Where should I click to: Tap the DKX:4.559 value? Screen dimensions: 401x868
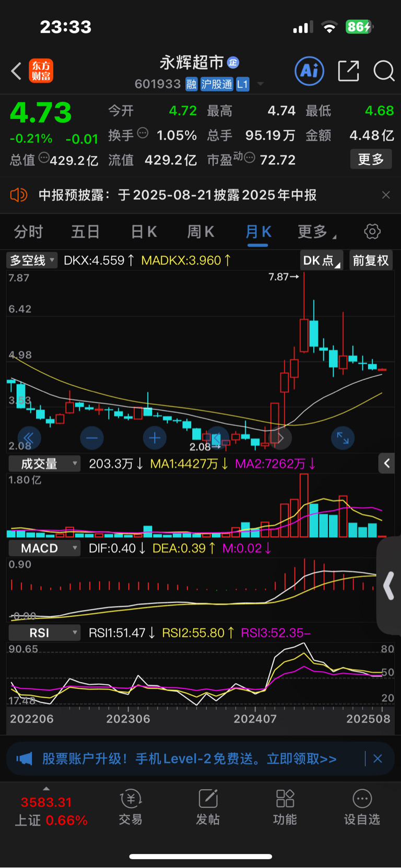(x=99, y=260)
